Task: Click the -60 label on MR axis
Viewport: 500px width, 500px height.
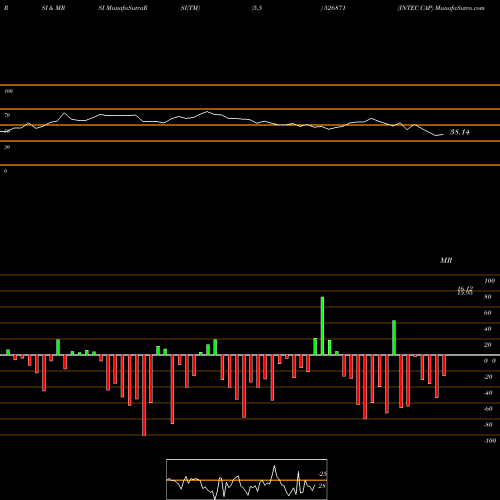Action: pyautogui.click(x=488, y=409)
